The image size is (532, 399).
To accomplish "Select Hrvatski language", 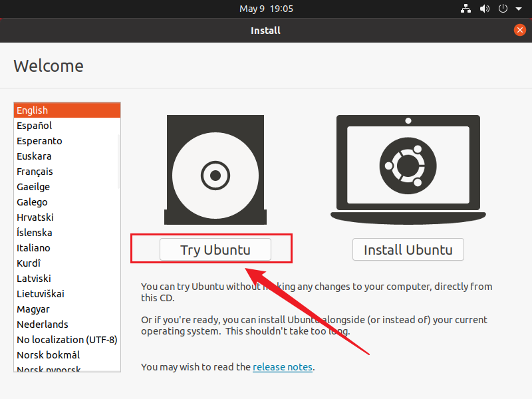I will tap(67, 217).
